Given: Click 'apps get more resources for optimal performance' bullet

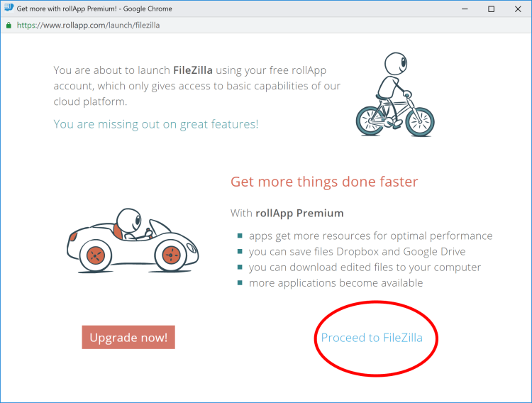Looking at the screenshot, I should [x=371, y=236].
